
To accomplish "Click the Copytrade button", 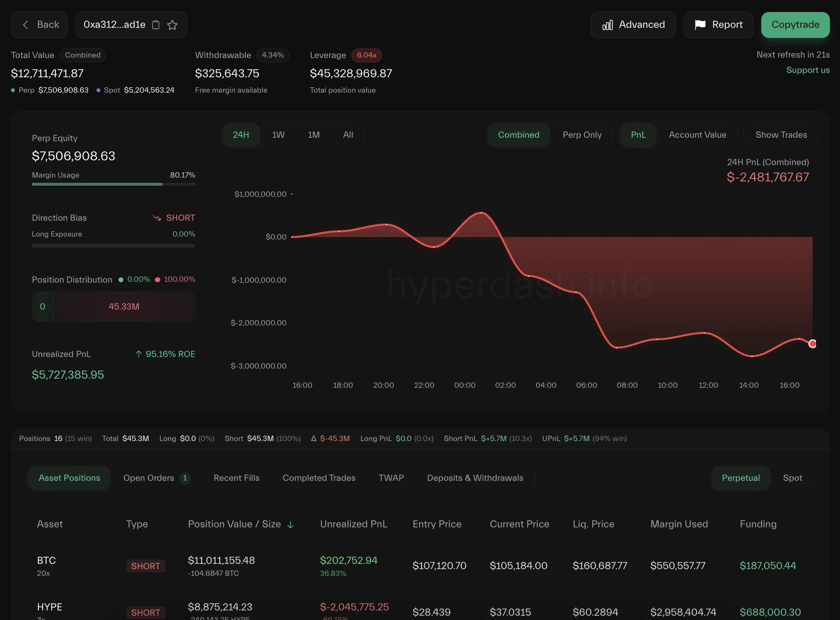I will [x=795, y=24].
